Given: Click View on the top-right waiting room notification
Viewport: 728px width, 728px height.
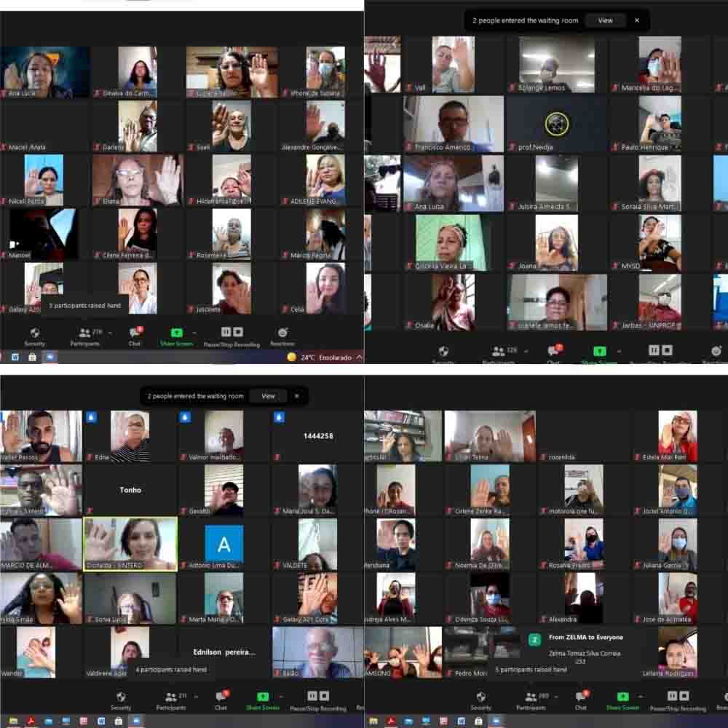Looking at the screenshot, I should pos(605,20).
